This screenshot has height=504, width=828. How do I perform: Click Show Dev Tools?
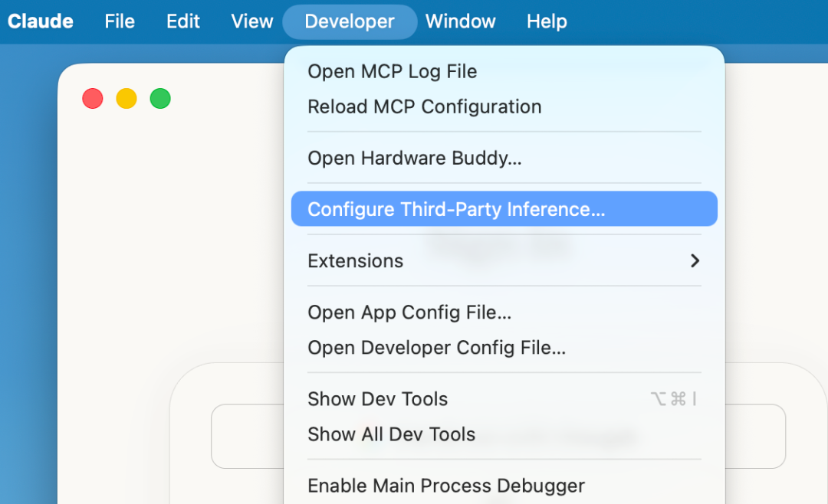pyautogui.click(x=377, y=399)
